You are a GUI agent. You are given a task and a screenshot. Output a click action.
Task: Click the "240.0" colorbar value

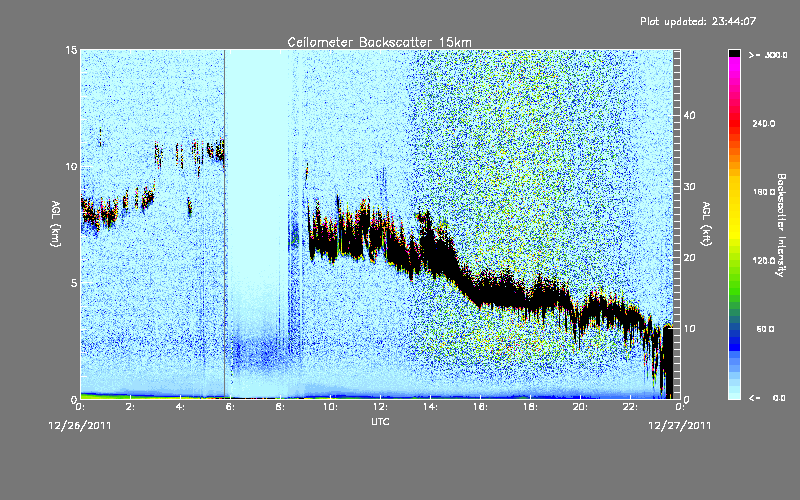click(x=764, y=123)
